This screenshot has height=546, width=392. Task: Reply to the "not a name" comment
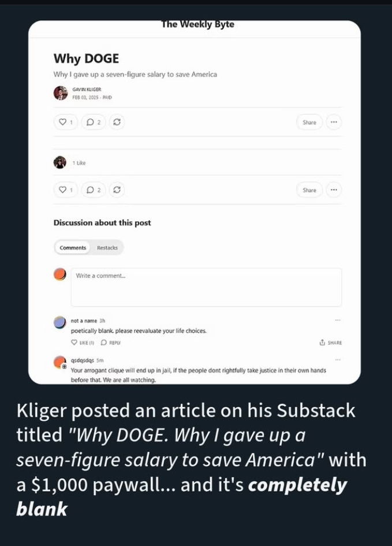click(111, 343)
